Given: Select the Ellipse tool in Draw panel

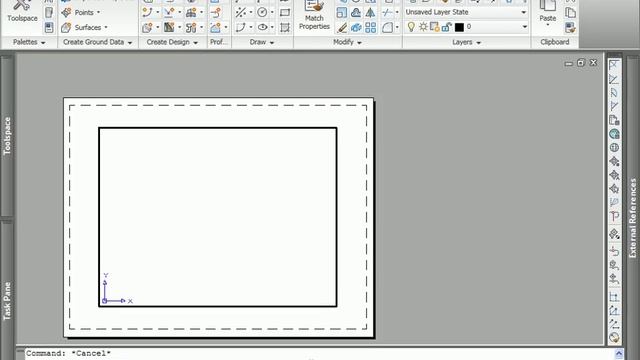Looking at the screenshot, I should [262, 28].
